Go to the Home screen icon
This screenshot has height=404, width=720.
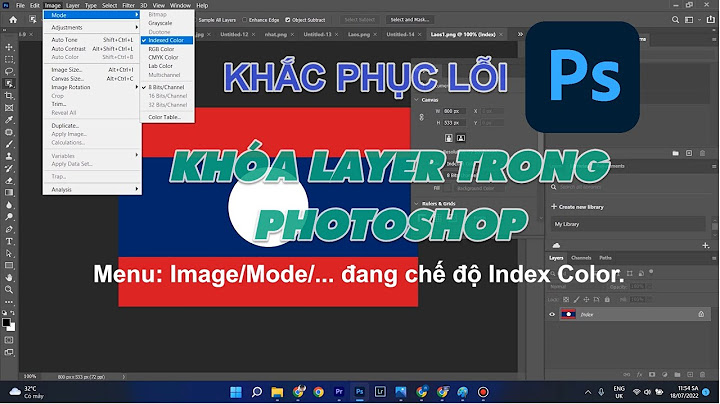tap(13, 20)
